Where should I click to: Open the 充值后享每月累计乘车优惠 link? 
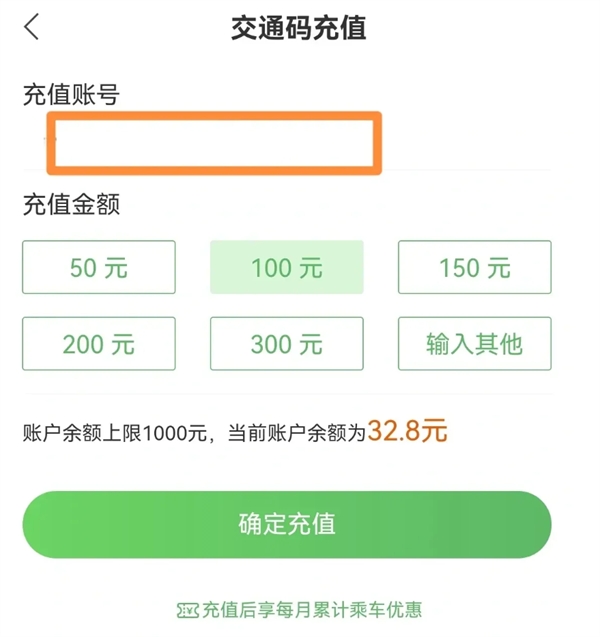312,610
